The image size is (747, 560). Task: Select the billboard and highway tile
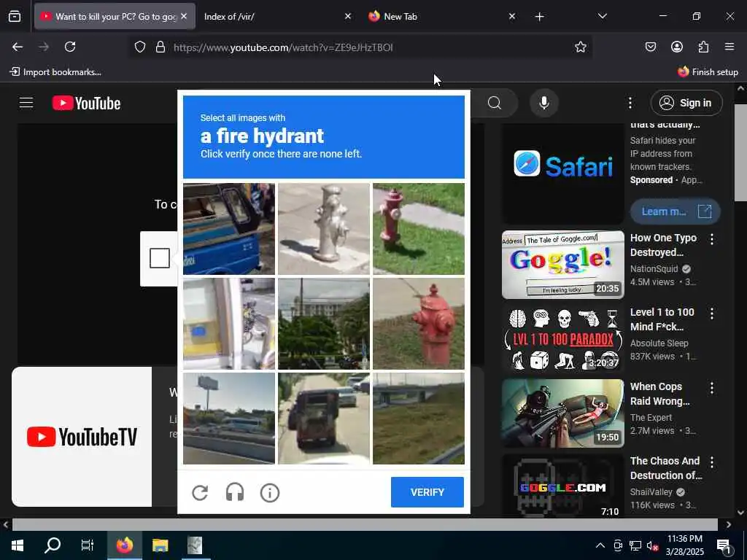pos(229,418)
